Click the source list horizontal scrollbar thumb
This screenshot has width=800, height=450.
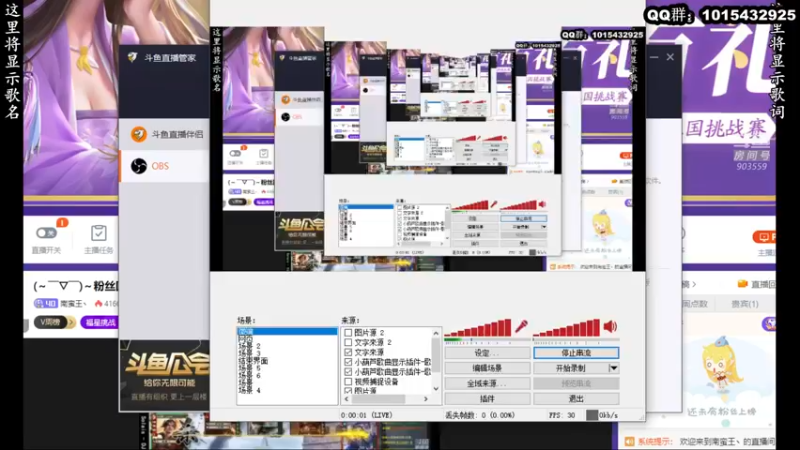coord(378,399)
